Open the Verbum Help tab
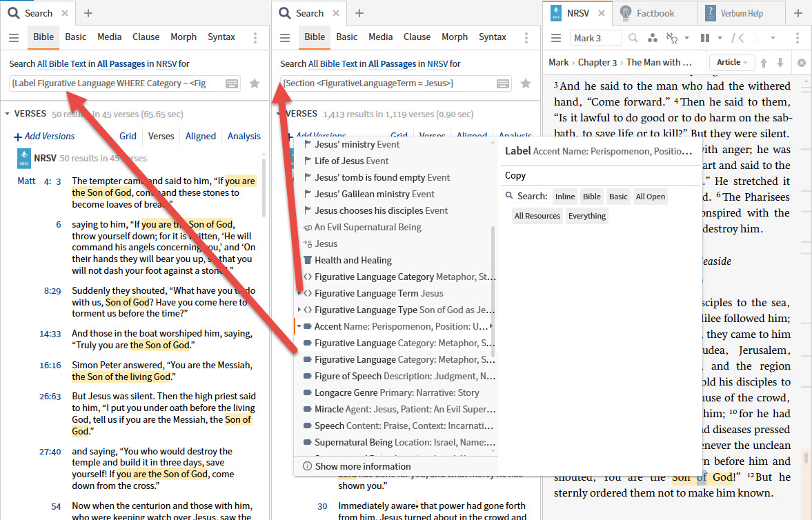812x520 pixels. [x=741, y=13]
